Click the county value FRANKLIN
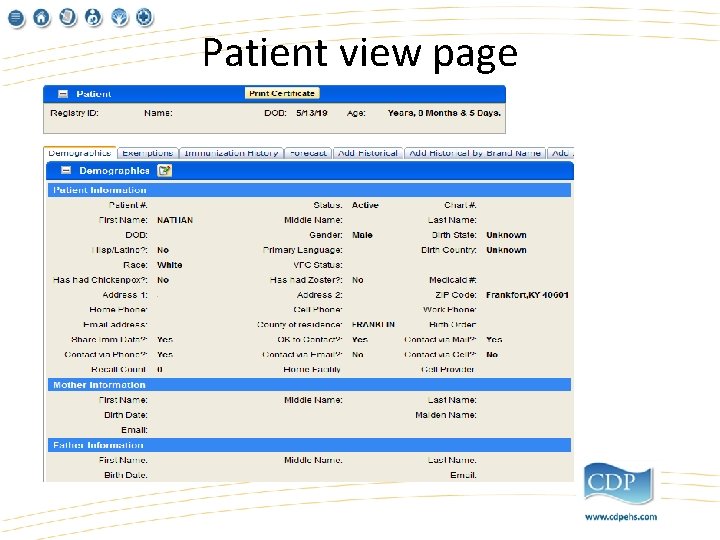The height and width of the screenshot is (540, 720). click(x=373, y=325)
